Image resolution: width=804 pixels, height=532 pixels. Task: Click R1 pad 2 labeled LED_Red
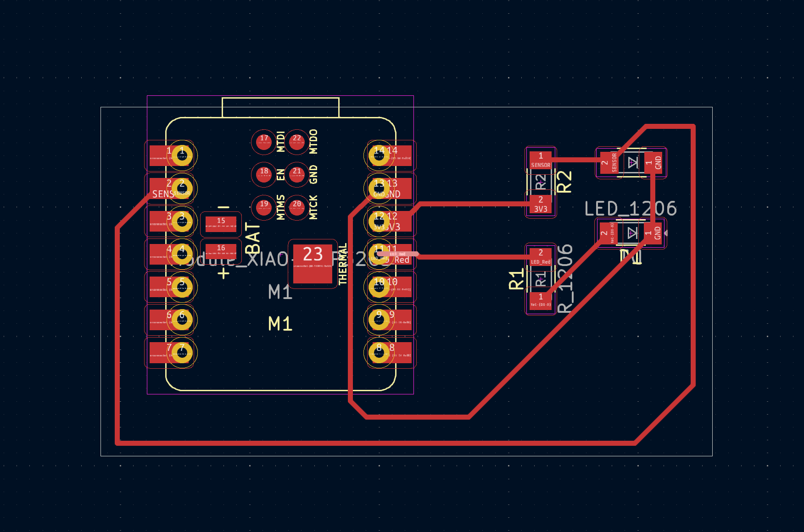click(x=541, y=257)
